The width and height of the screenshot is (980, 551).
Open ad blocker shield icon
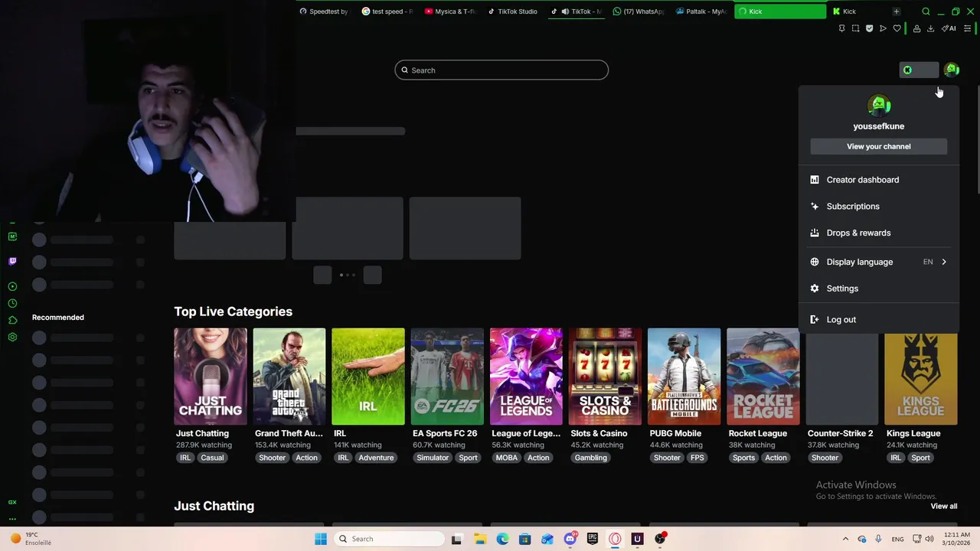click(869, 28)
